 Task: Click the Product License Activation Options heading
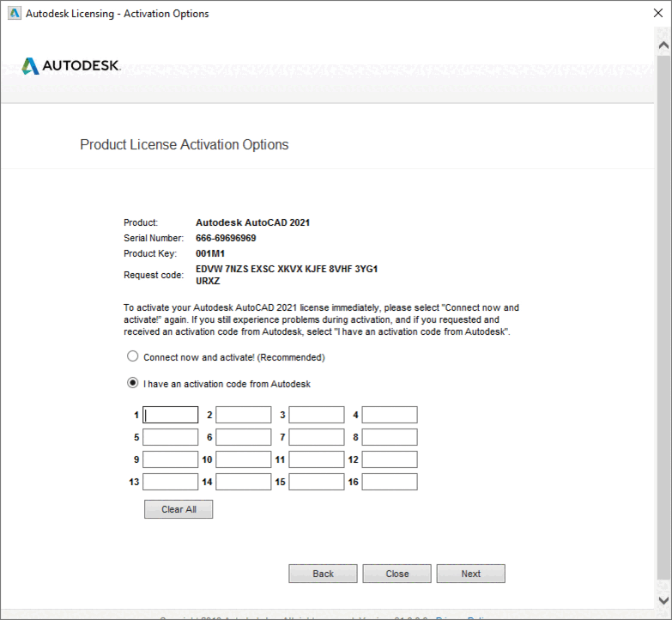pyautogui.click(x=185, y=145)
